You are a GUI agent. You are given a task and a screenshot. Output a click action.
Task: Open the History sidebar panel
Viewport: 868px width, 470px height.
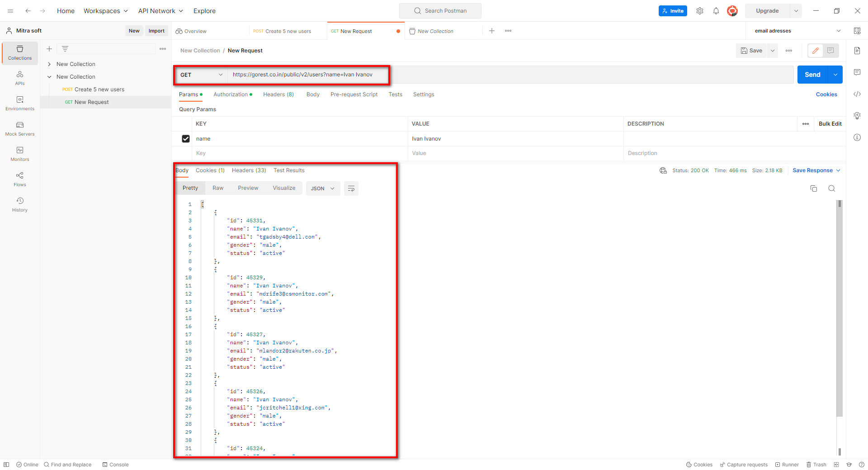pos(20,205)
